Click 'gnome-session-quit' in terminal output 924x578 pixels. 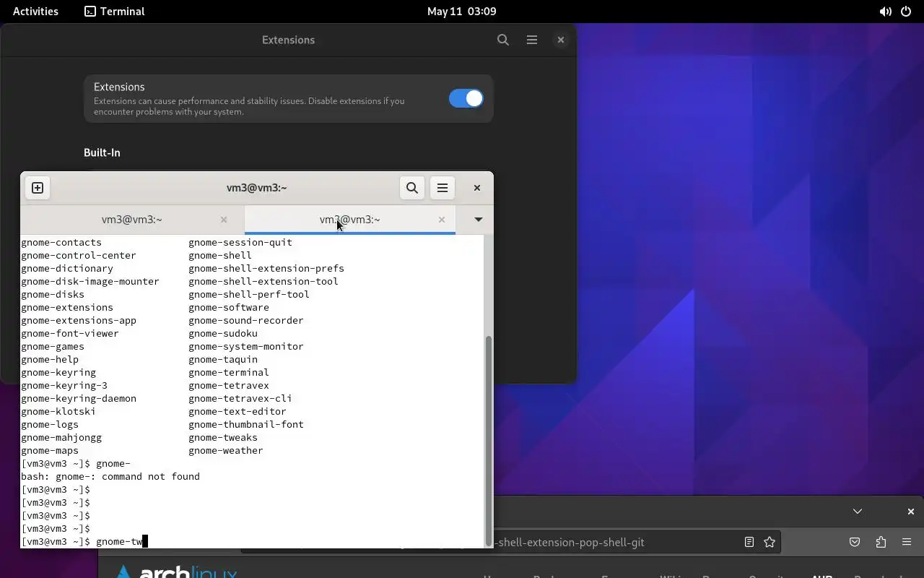(240, 242)
